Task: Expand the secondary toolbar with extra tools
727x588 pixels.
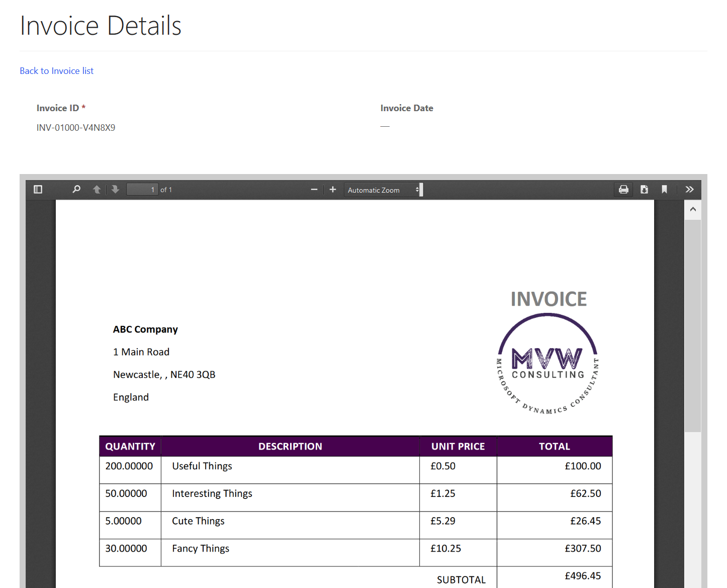Action: [x=689, y=190]
